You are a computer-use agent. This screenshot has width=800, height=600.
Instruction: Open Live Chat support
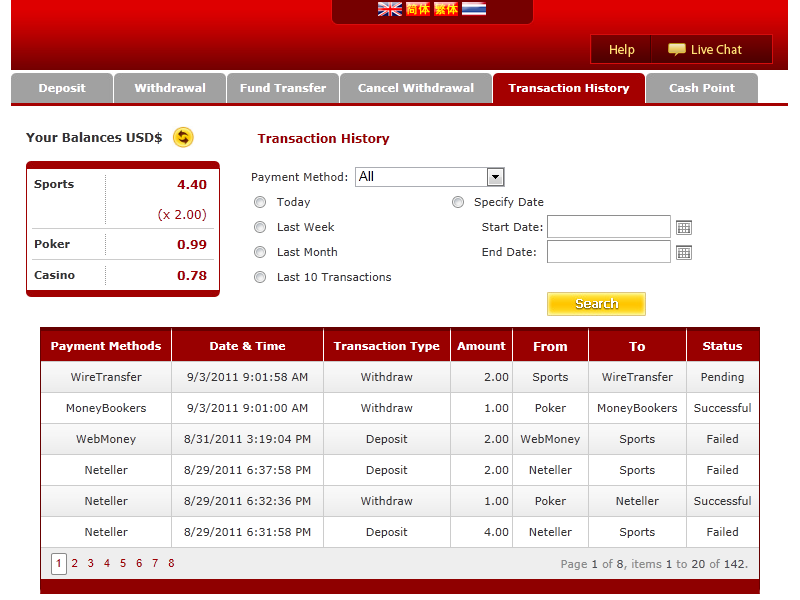[706, 50]
